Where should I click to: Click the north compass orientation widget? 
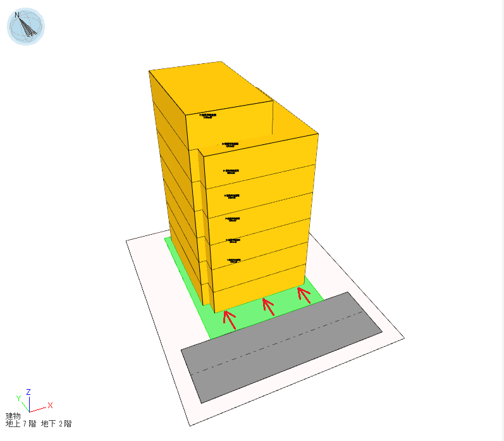[26, 27]
